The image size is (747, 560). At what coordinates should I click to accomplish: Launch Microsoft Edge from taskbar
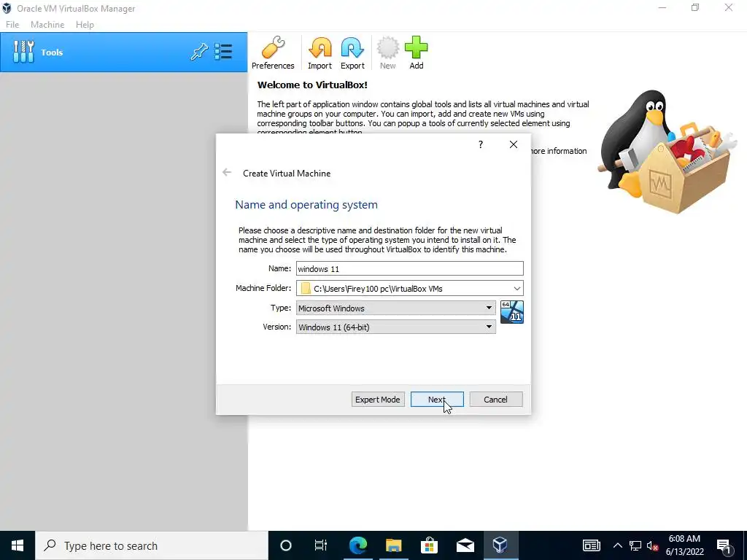click(357, 545)
